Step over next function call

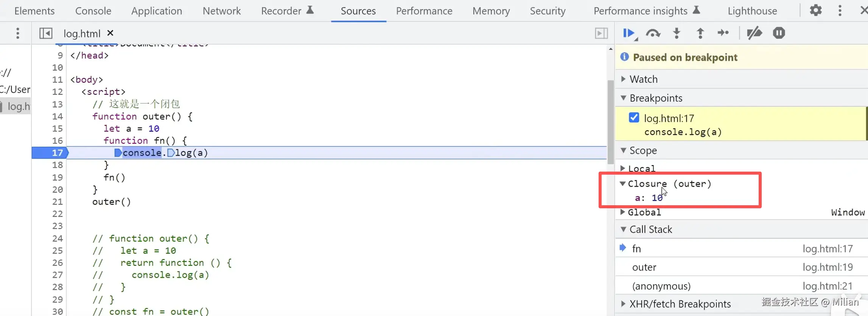coord(653,33)
